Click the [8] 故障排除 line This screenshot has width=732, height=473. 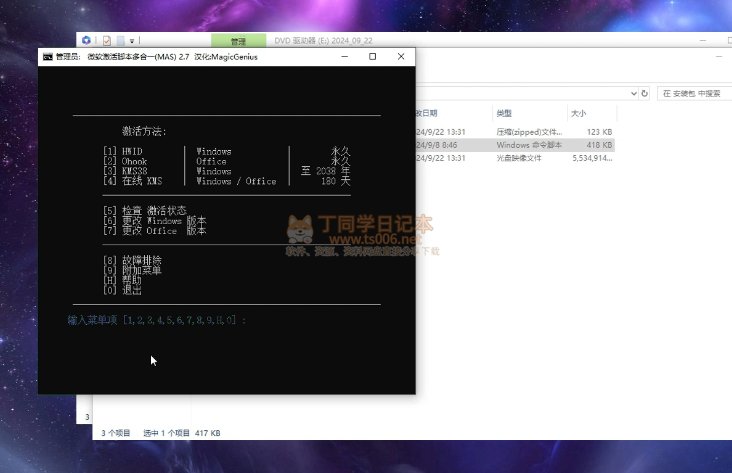[x=133, y=260]
